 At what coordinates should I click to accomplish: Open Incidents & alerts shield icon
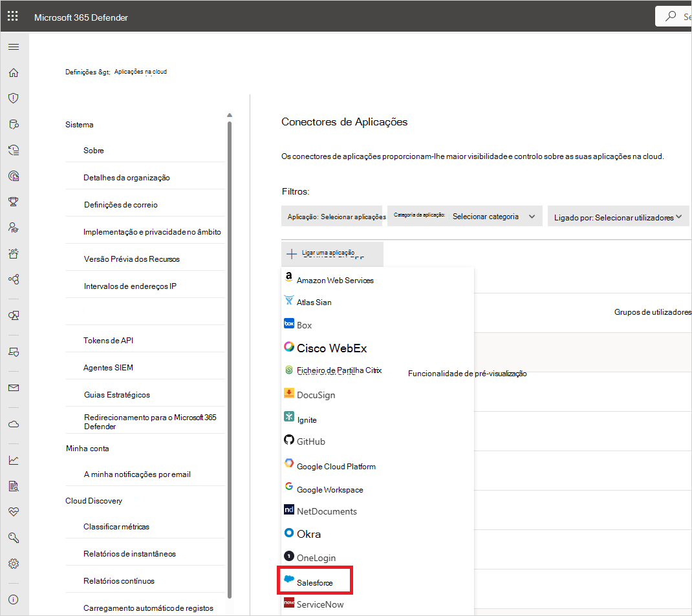click(14, 98)
